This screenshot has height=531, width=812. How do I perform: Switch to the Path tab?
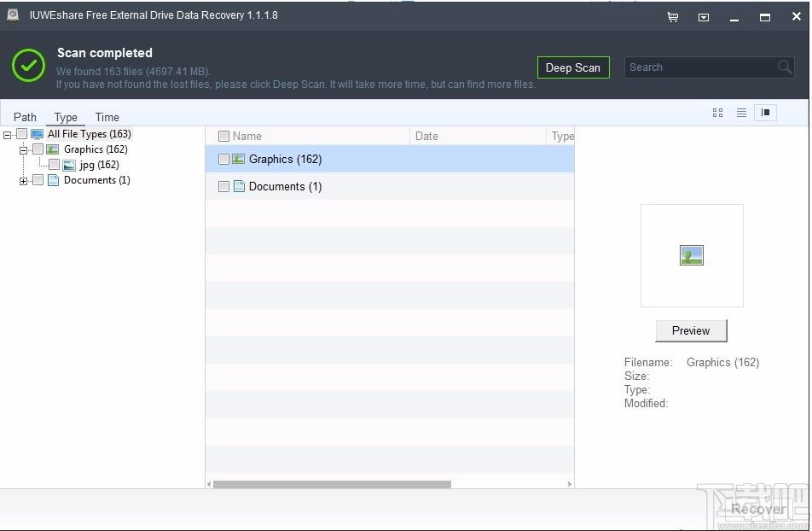point(25,117)
